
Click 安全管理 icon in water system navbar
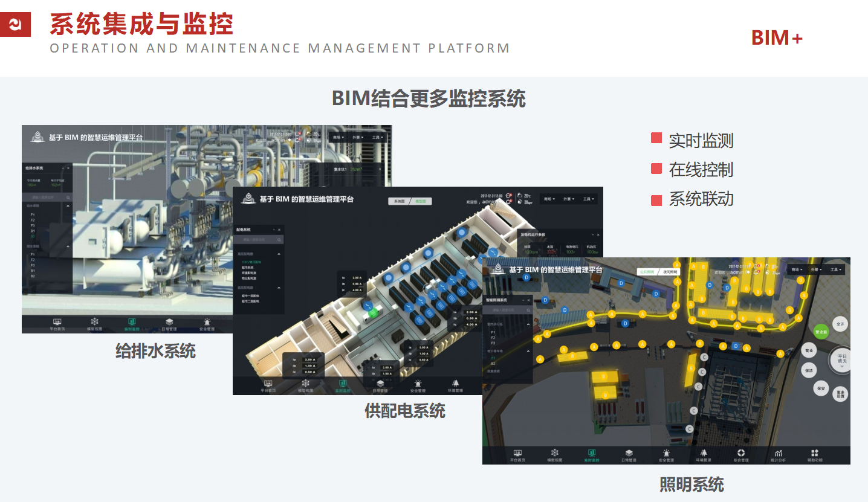tap(207, 324)
